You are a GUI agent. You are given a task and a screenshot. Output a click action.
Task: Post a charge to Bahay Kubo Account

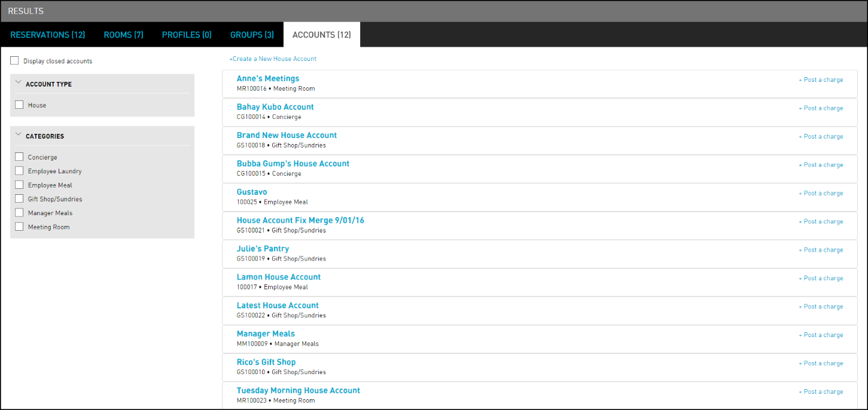point(821,108)
